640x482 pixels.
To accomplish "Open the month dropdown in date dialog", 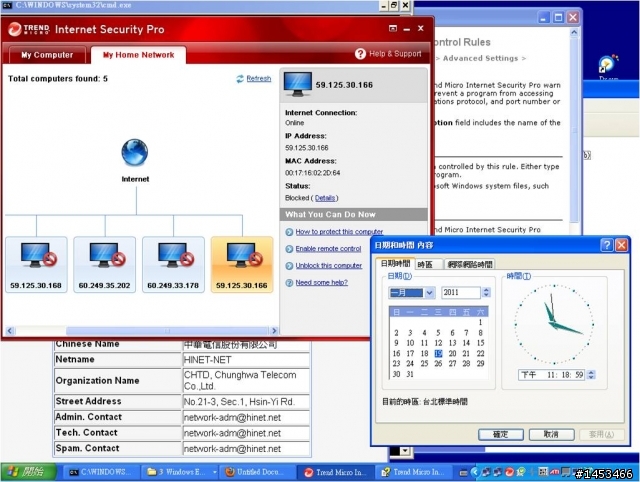I will [429, 293].
